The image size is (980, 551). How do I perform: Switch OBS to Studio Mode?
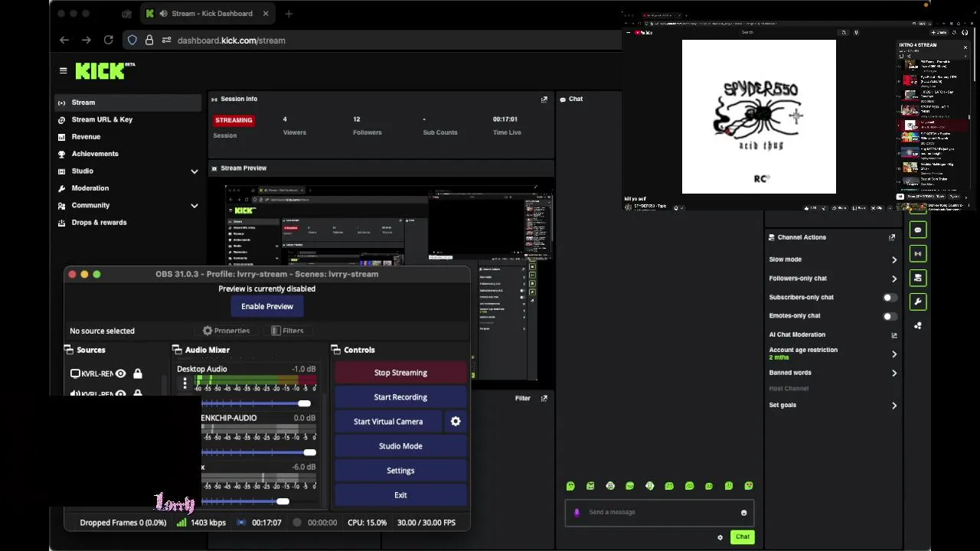pos(400,446)
